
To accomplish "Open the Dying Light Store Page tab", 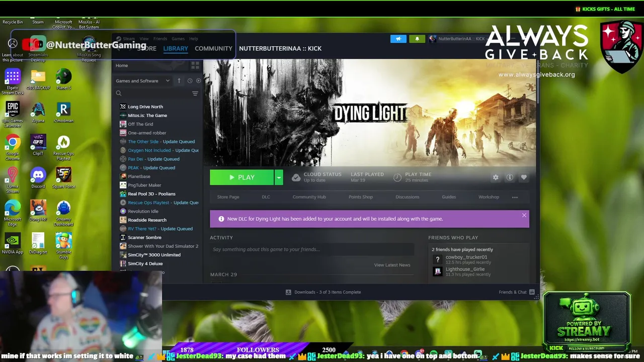I will click(228, 197).
